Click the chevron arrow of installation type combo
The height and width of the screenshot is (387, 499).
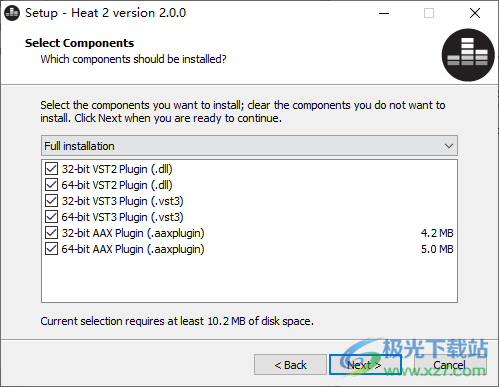pyautogui.click(x=449, y=146)
